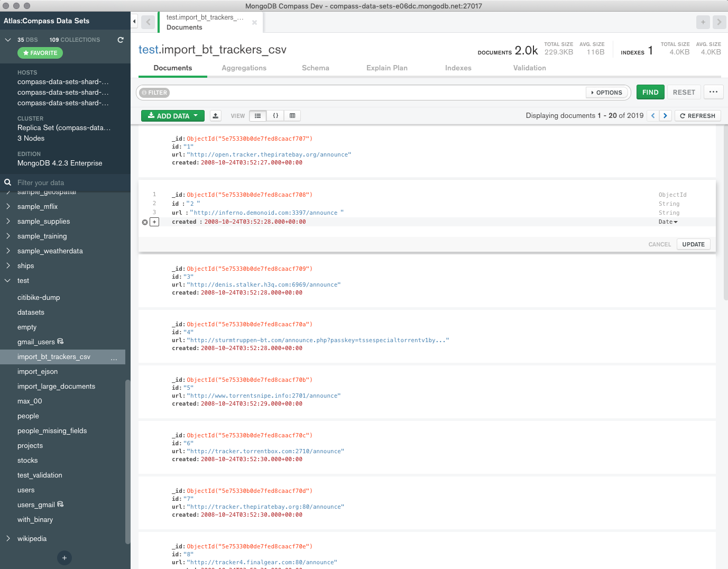Click the RESET button
Viewport: 728px width, 569px height.
click(684, 92)
